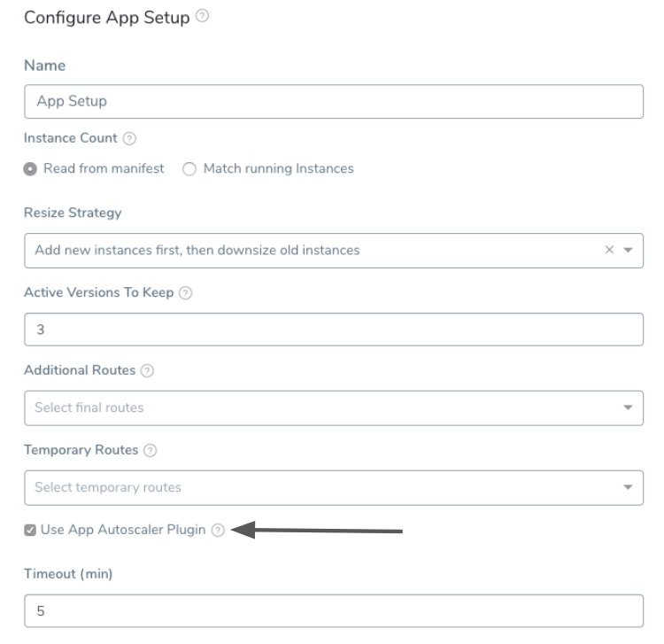The height and width of the screenshot is (644, 664).
Task: Click help icon next to Autoscaler Plugin
Action: coord(218,530)
